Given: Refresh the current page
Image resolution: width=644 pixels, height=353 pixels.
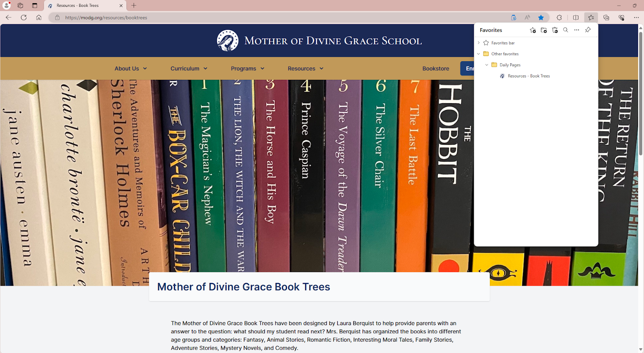Looking at the screenshot, I should point(24,17).
